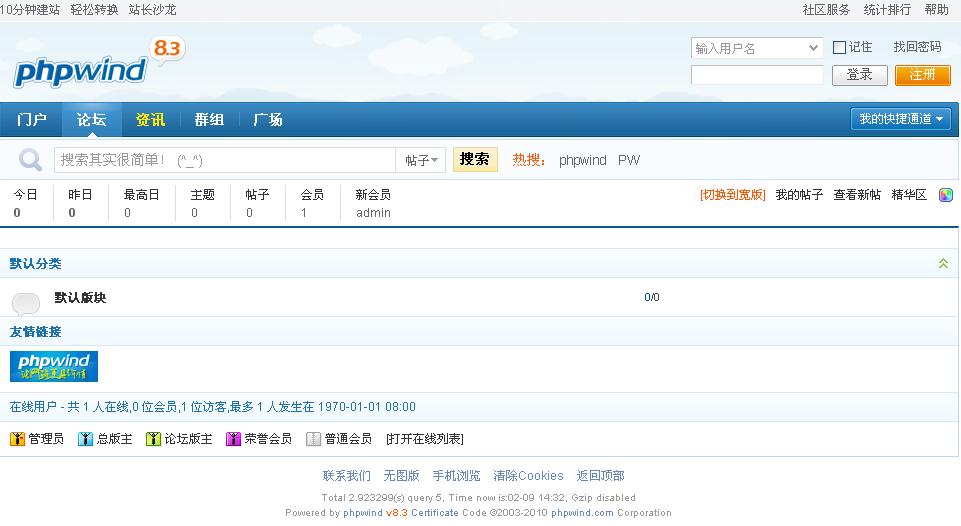This screenshot has height=526, width=961.
Task: Click in the password input field
Action: 757,75
